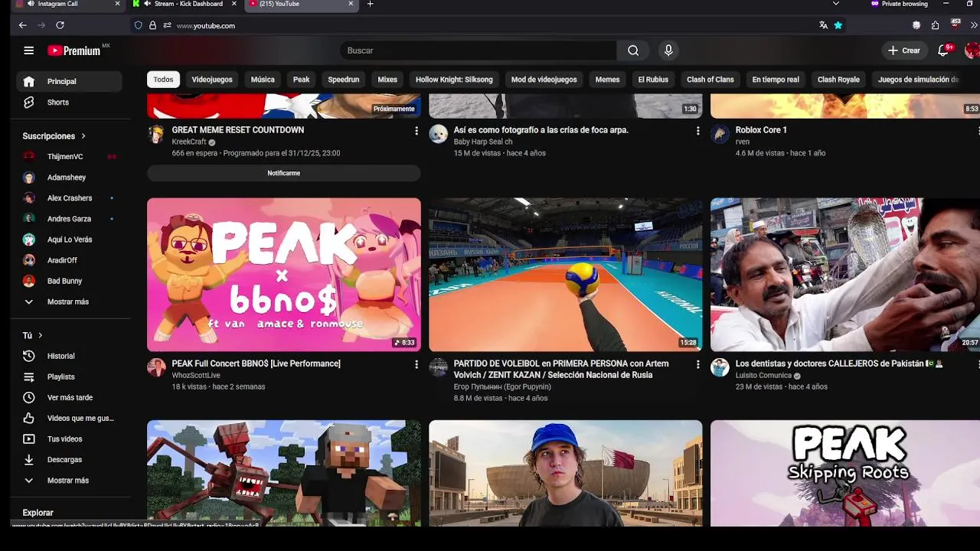Click the search magnifier button

point(633,51)
